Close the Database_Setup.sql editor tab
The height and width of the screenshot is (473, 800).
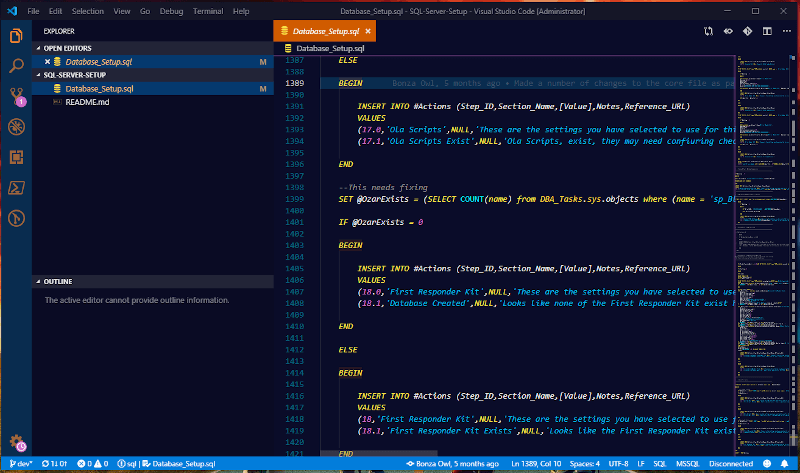tap(368, 31)
